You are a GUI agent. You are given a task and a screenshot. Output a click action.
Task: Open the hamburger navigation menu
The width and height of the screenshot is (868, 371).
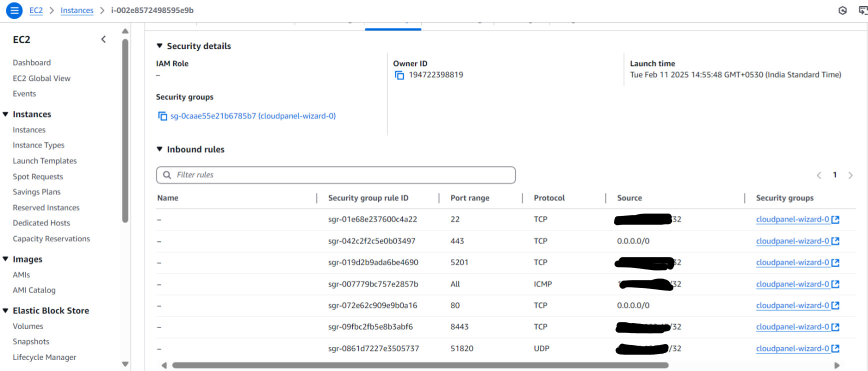pyautogui.click(x=14, y=10)
